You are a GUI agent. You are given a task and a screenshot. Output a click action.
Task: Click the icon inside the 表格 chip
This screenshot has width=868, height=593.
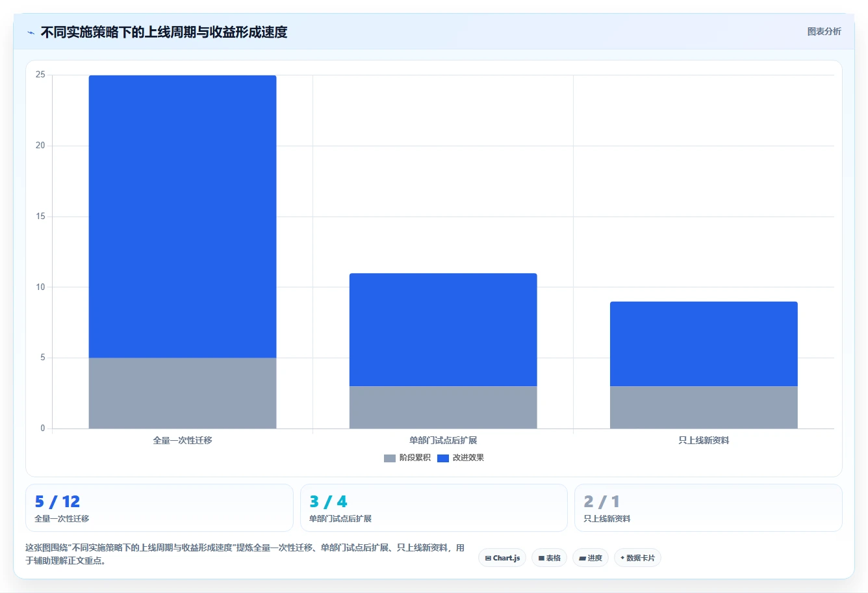click(541, 559)
